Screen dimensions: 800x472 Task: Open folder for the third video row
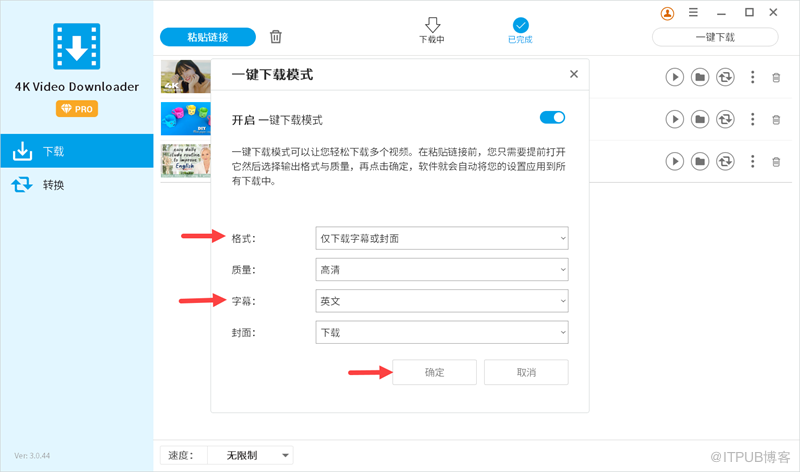(x=700, y=162)
